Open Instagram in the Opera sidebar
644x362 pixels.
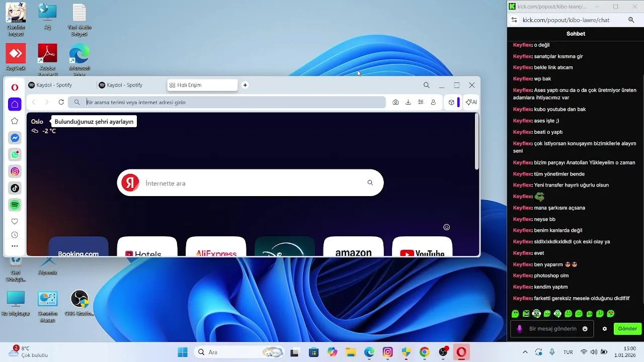(x=15, y=171)
